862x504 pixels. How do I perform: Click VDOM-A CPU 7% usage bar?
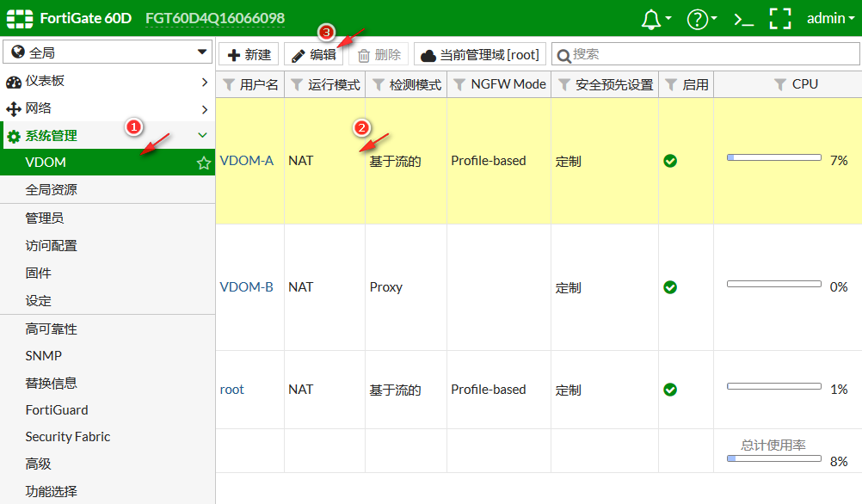pyautogui.click(x=774, y=157)
